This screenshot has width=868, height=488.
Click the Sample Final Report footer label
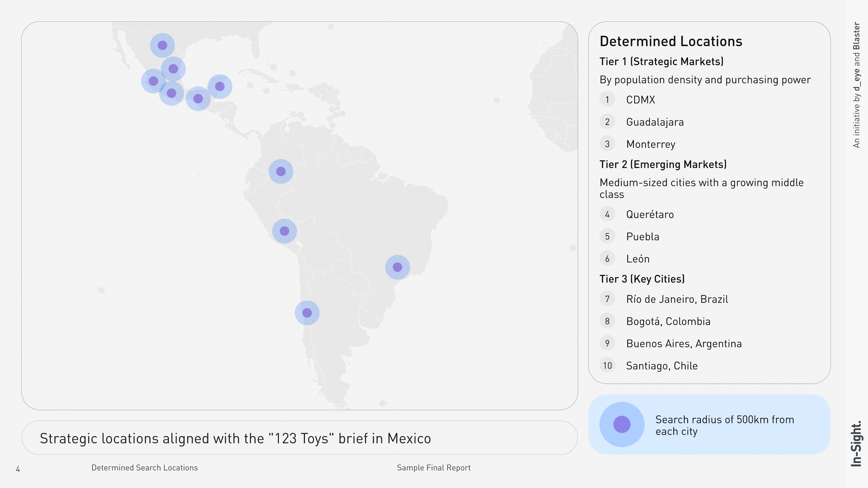pyautogui.click(x=434, y=467)
